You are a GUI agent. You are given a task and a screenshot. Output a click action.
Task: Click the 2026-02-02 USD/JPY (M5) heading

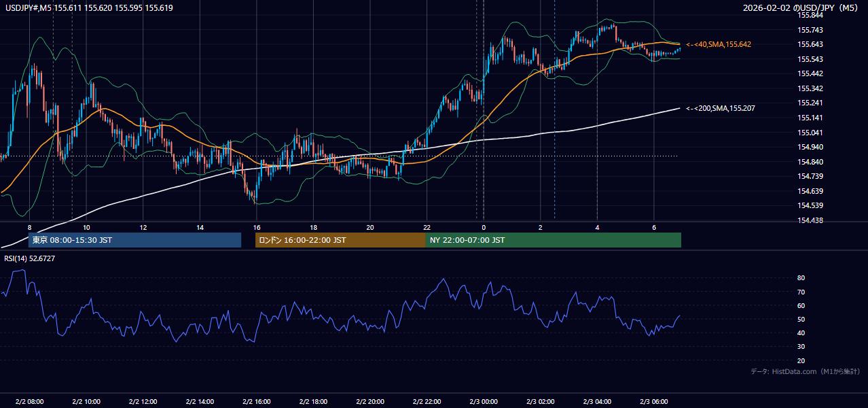[801, 7]
